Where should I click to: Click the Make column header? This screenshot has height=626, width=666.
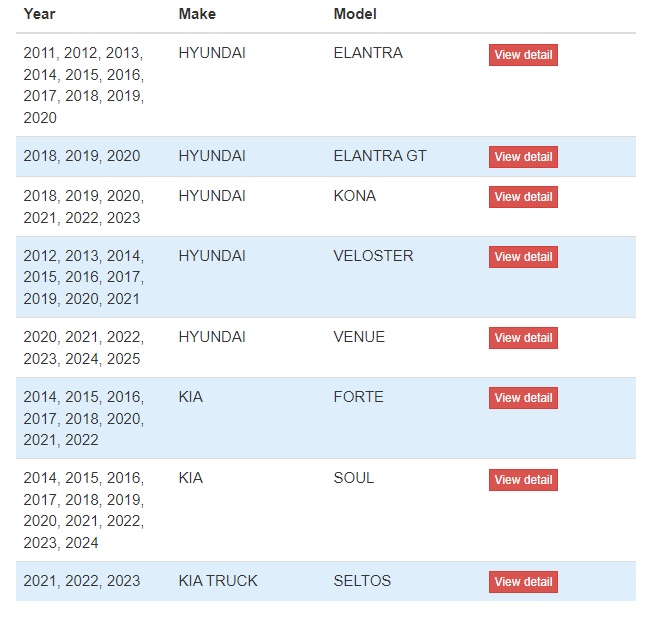[x=197, y=14]
